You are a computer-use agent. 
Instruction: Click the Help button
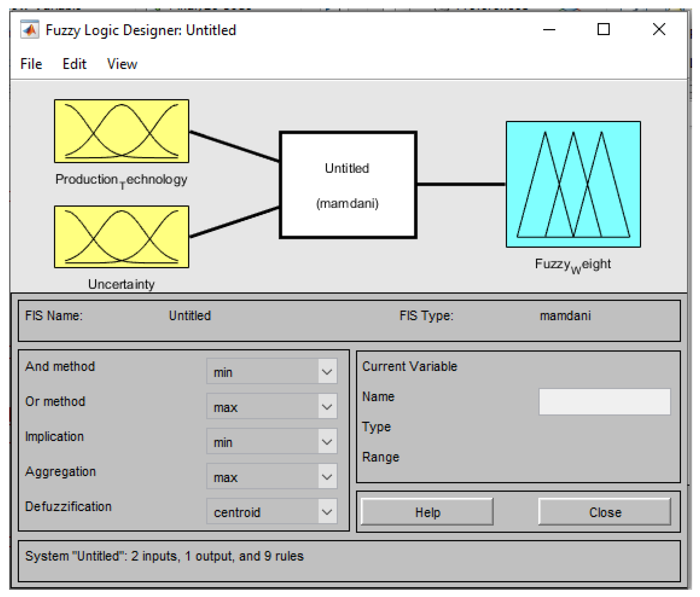coord(427,511)
